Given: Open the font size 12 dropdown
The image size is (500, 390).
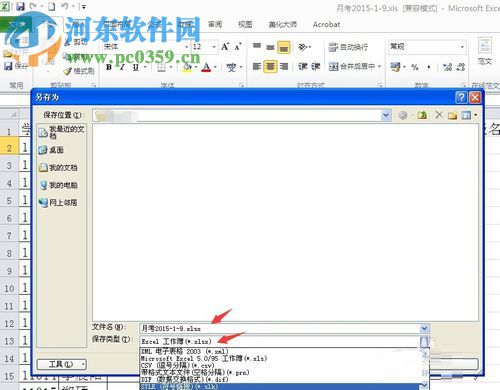Looking at the screenshot, I should tap(214, 47).
